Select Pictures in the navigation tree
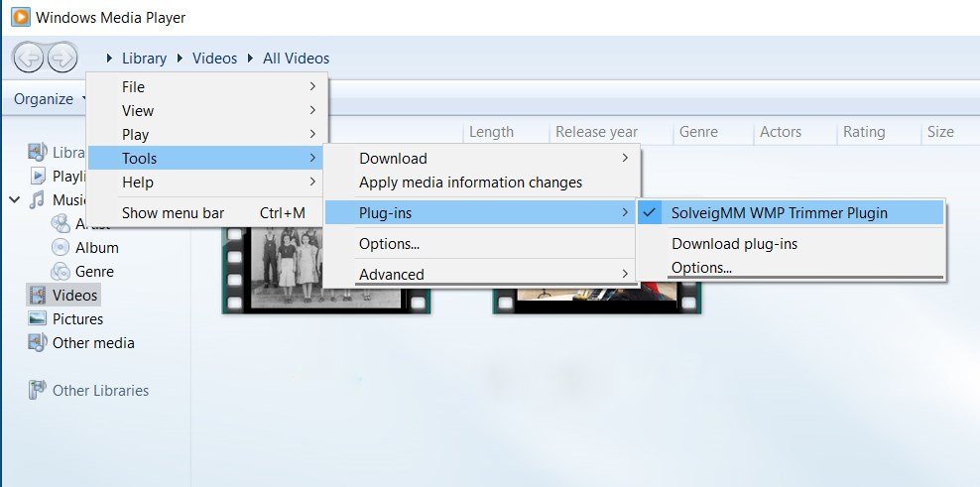Screen dimensions: 980x487 [x=77, y=318]
